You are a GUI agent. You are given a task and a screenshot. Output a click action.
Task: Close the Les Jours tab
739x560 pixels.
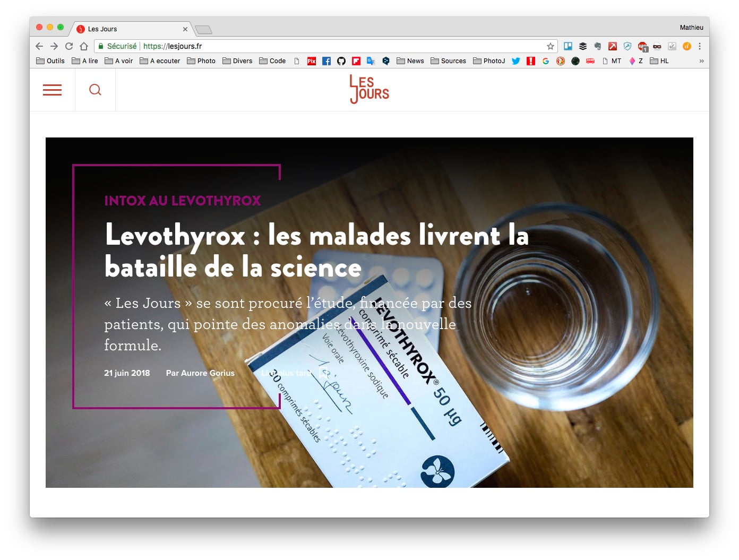[185, 29]
